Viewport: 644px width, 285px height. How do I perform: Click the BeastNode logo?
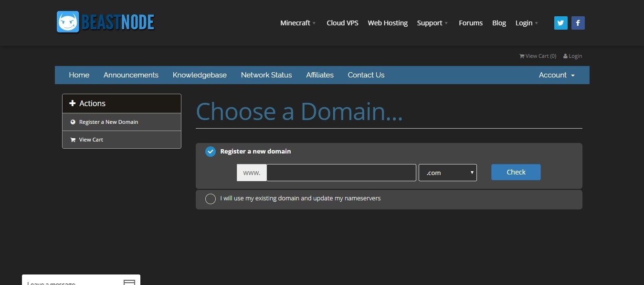coord(106,22)
